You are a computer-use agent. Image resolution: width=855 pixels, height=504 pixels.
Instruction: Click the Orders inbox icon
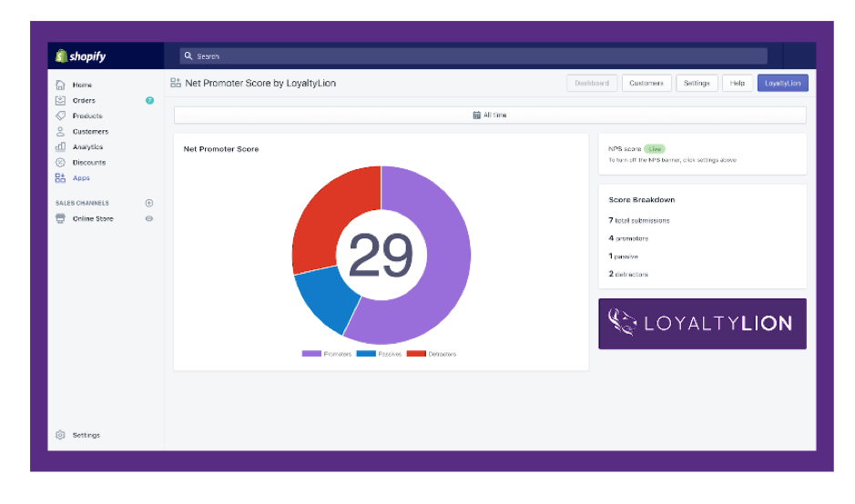pyautogui.click(x=60, y=100)
